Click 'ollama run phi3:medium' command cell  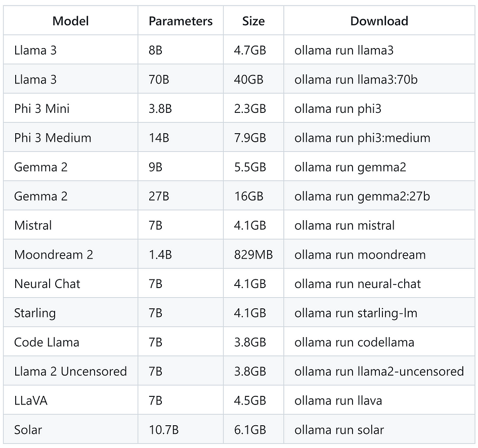pos(362,138)
